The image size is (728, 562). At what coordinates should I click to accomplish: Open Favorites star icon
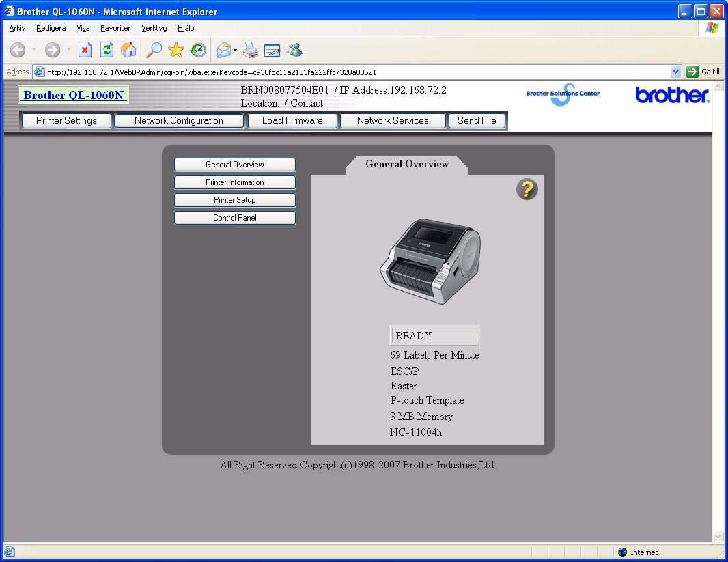(x=176, y=50)
